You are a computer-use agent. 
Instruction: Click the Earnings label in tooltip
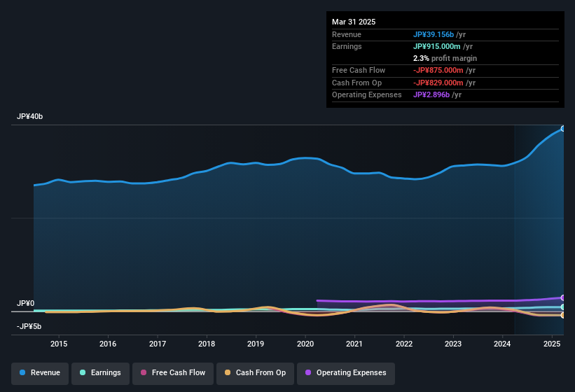347,46
